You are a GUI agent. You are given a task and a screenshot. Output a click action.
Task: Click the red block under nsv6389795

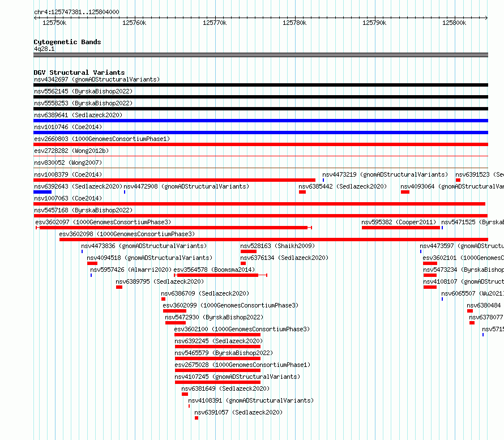pyautogui.click(x=119, y=287)
